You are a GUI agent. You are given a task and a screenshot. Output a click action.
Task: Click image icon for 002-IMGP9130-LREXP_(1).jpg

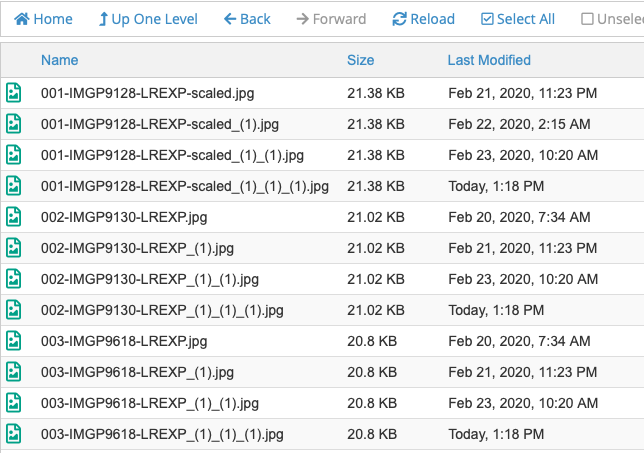[14, 248]
